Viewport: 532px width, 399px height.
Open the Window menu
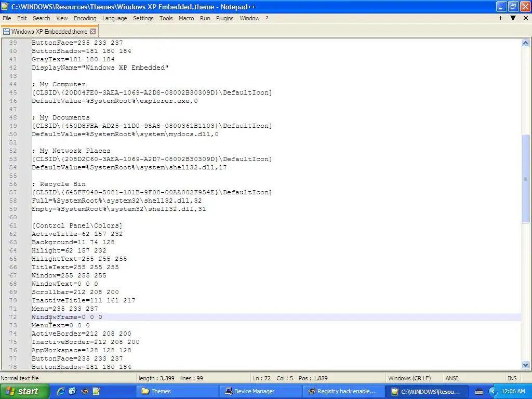[249, 18]
